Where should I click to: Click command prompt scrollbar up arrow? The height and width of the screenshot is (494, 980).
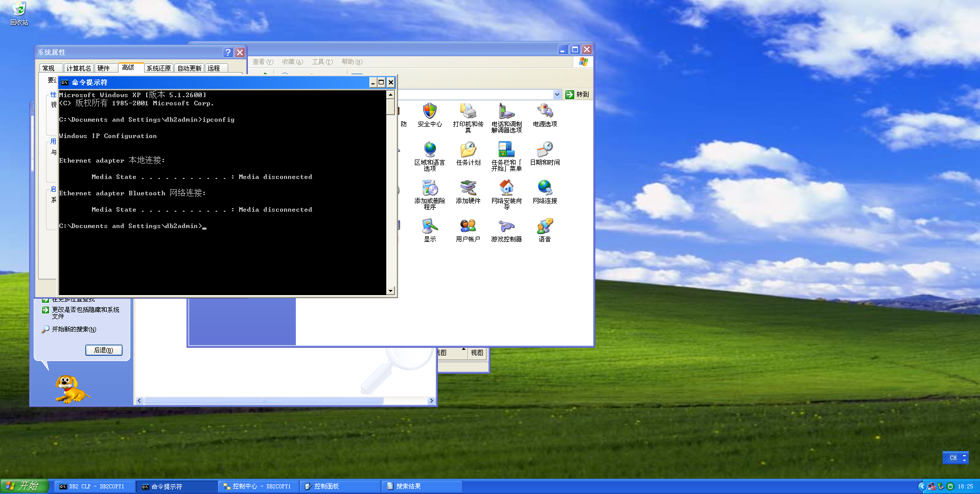(x=390, y=95)
